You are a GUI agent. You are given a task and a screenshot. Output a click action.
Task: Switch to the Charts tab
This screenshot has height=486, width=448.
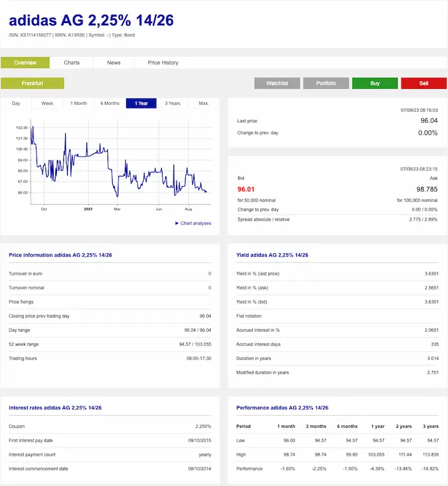pyautogui.click(x=72, y=63)
